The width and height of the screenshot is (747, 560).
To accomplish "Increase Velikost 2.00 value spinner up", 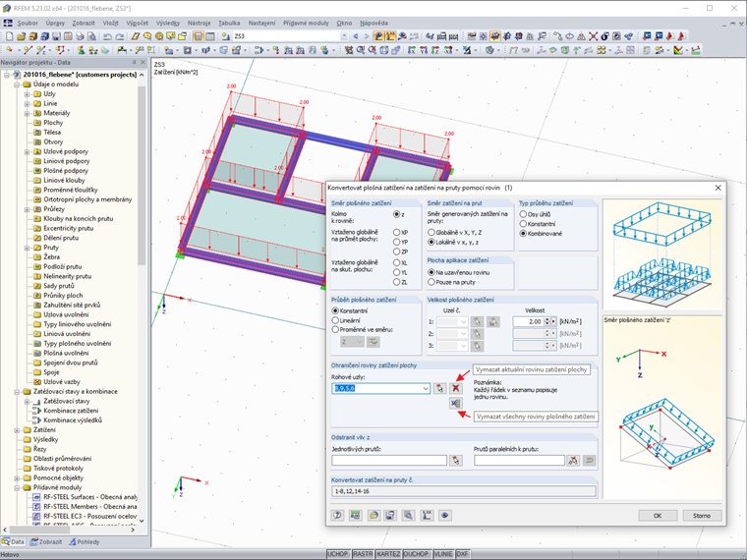I will pos(546,319).
